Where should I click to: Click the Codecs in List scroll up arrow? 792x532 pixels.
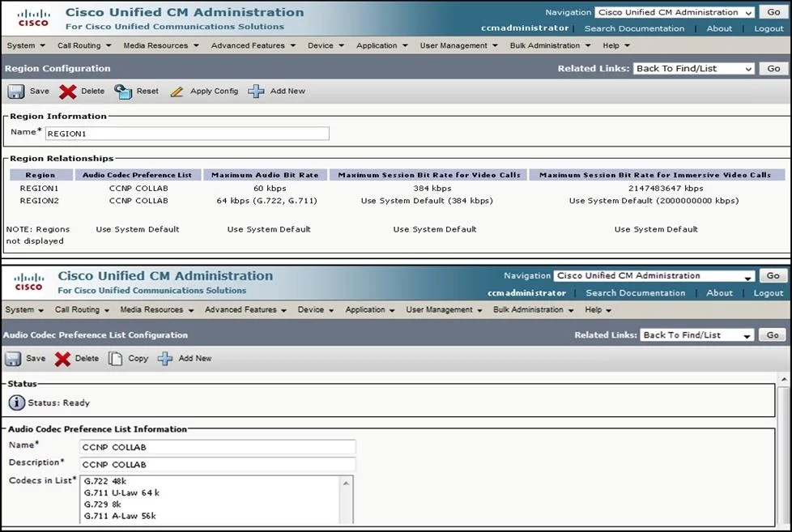tap(346, 483)
